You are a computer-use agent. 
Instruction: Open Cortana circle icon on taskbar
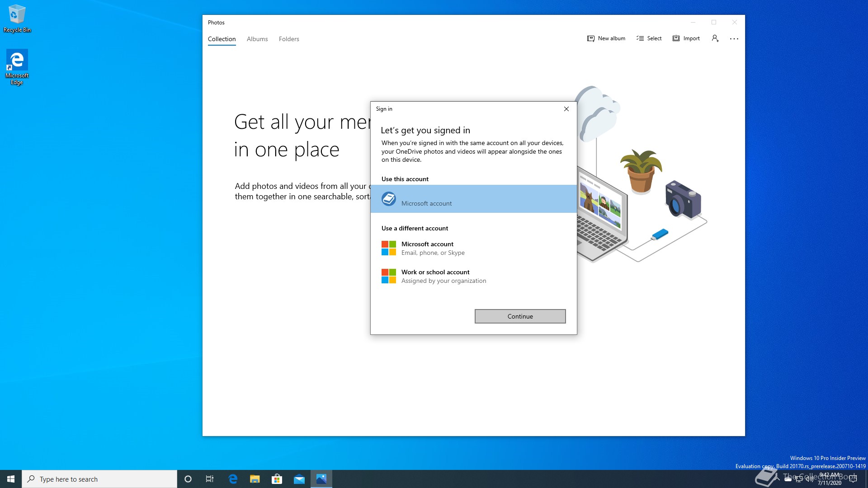[x=188, y=479]
